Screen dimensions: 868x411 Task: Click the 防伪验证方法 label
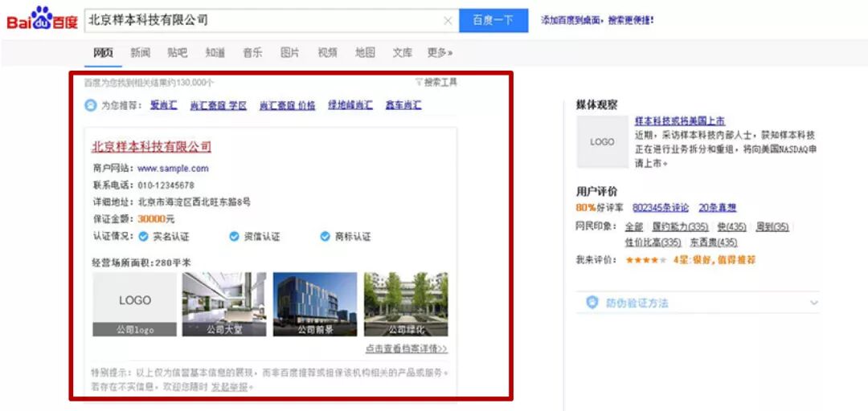pyautogui.click(x=637, y=303)
